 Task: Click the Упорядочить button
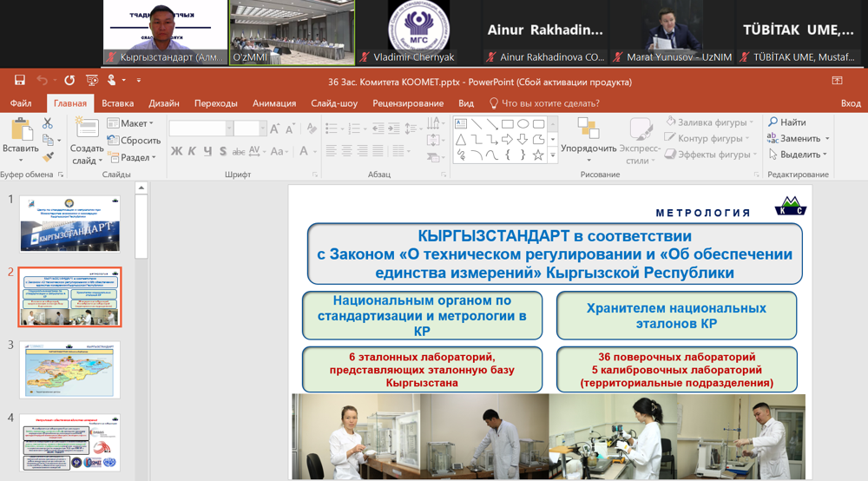589,139
